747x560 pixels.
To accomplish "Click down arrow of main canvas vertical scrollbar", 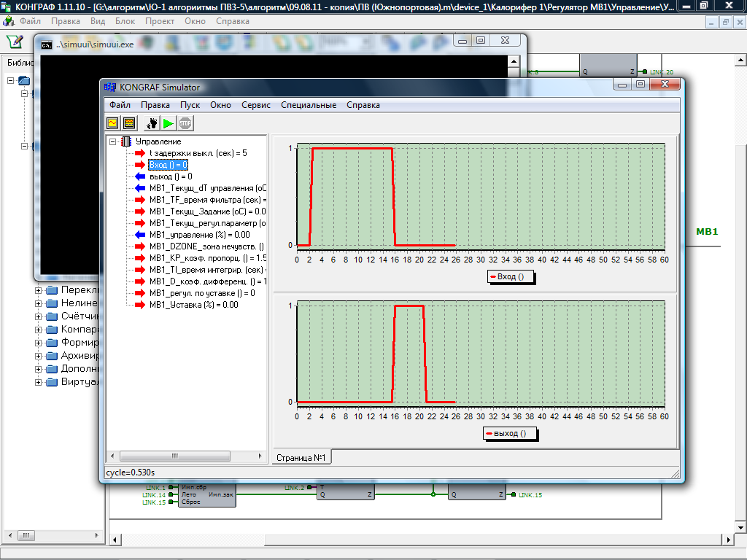I will point(741,528).
